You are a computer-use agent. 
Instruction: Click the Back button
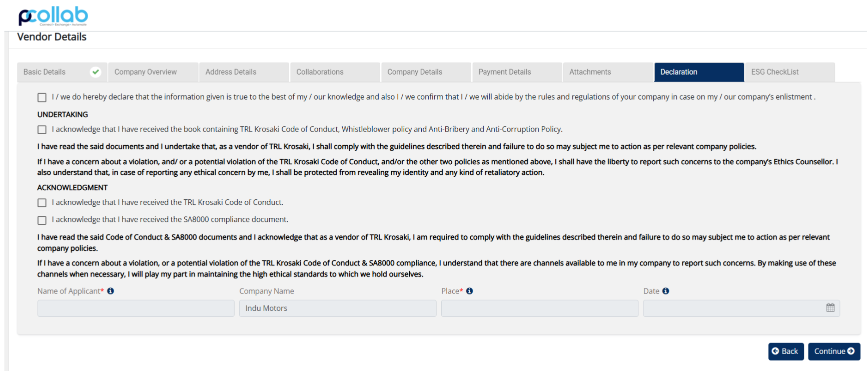tap(786, 351)
